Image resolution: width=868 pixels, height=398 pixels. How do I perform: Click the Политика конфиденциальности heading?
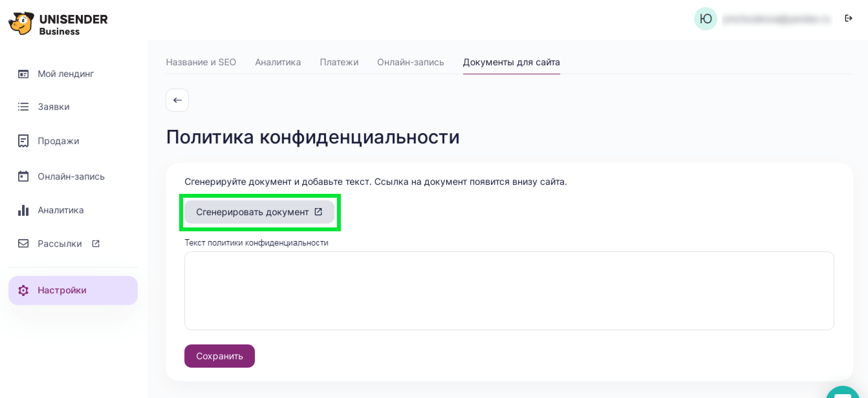[313, 137]
